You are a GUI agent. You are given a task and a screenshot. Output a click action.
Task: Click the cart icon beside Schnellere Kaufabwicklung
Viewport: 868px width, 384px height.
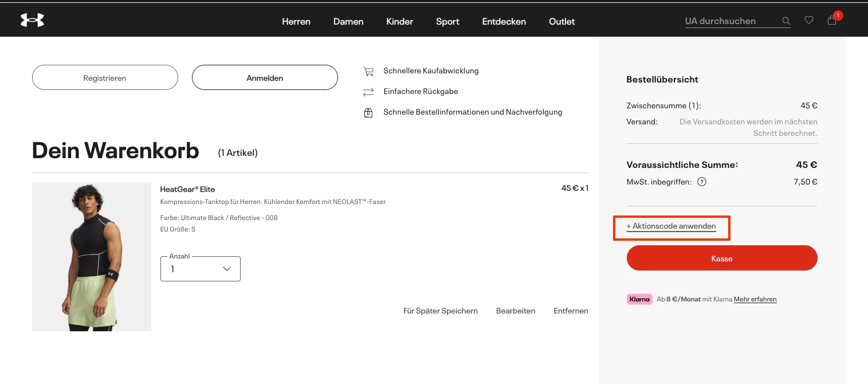[368, 71]
